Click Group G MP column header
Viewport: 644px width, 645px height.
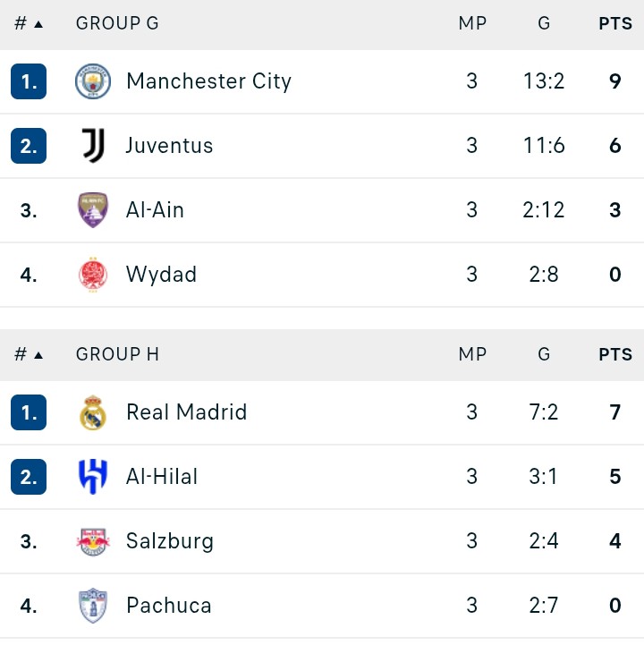coord(472,23)
